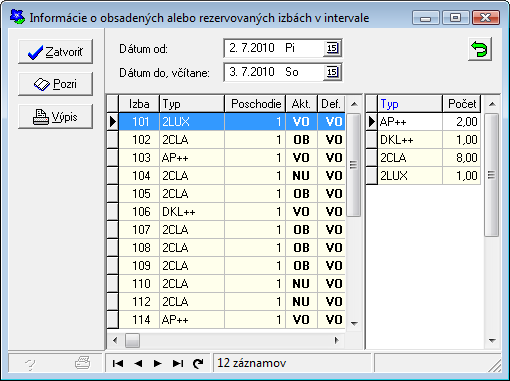Go to next record navigation icon
Screen dimensions: 510x381
click(x=158, y=363)
